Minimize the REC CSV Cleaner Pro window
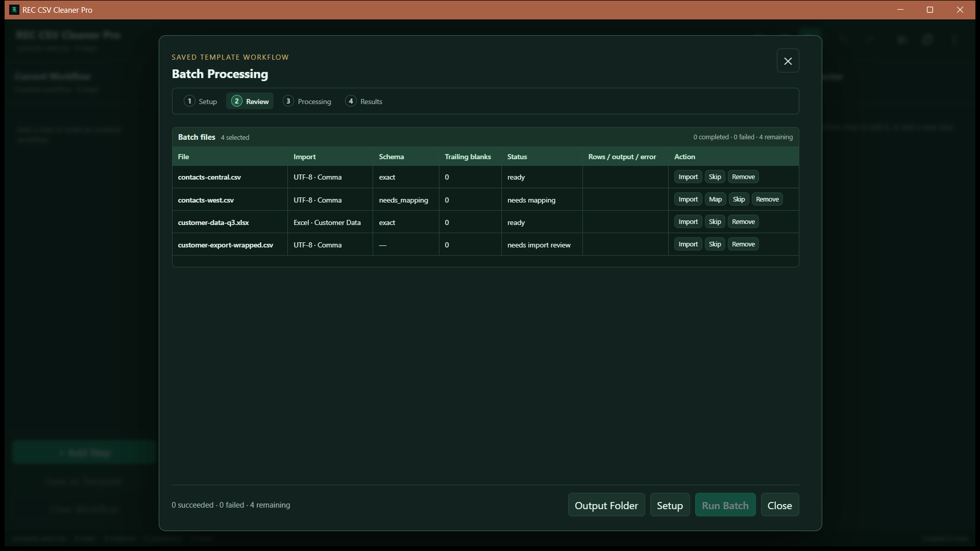This screenshot has width=980, height=551. pos(900,10)
